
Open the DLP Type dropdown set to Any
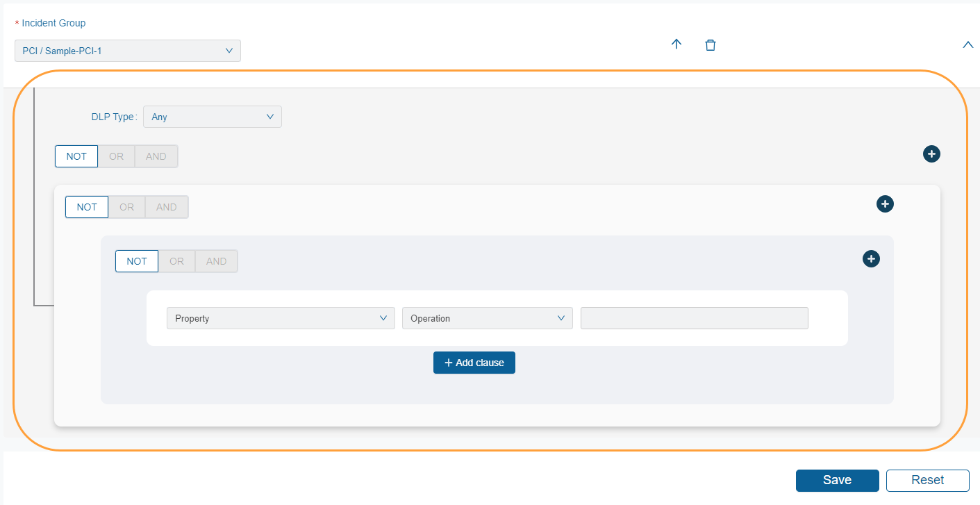pyautogui.click(x=212, y=116)
